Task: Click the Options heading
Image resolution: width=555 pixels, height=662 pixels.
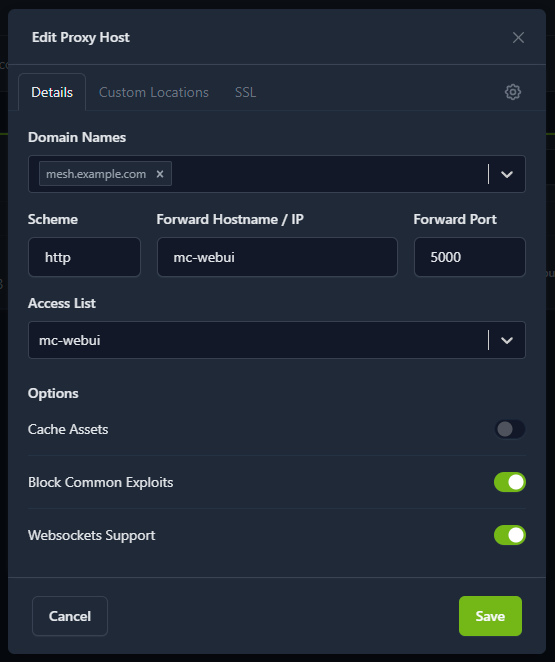Action: click(x=53, y=393)
